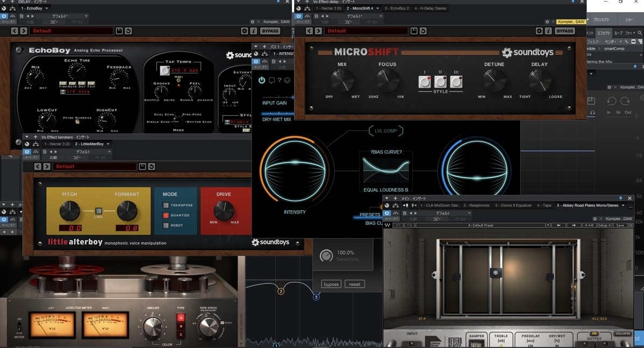Click the EchoBoy previous preset arrow
Screen dimensions: 644x348
coord(15,31)
